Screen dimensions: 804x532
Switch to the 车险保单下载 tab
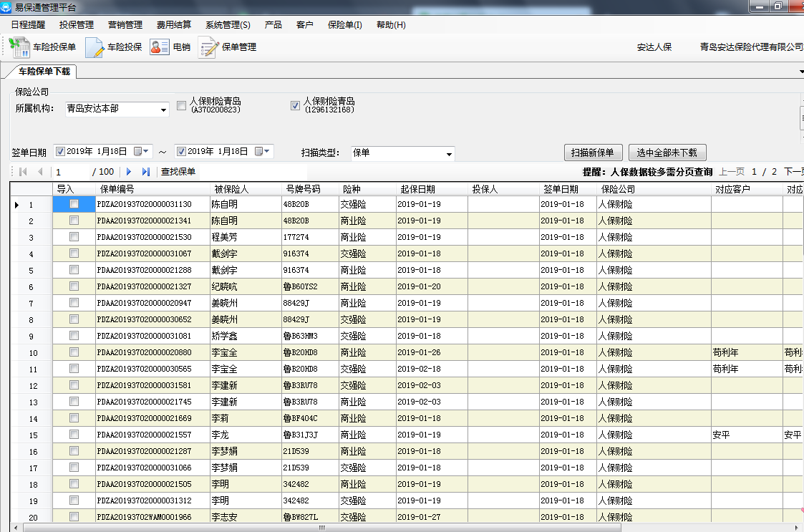click(44, 72)
